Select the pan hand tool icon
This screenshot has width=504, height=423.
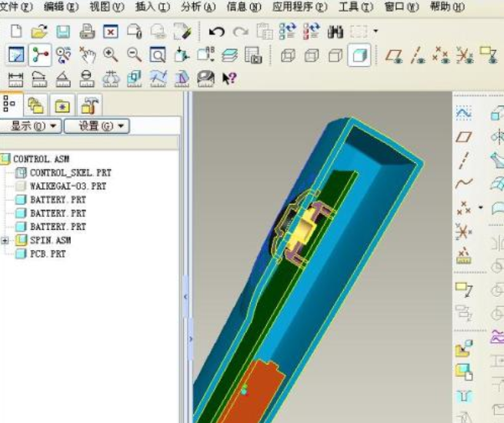[x=88, y=55]
